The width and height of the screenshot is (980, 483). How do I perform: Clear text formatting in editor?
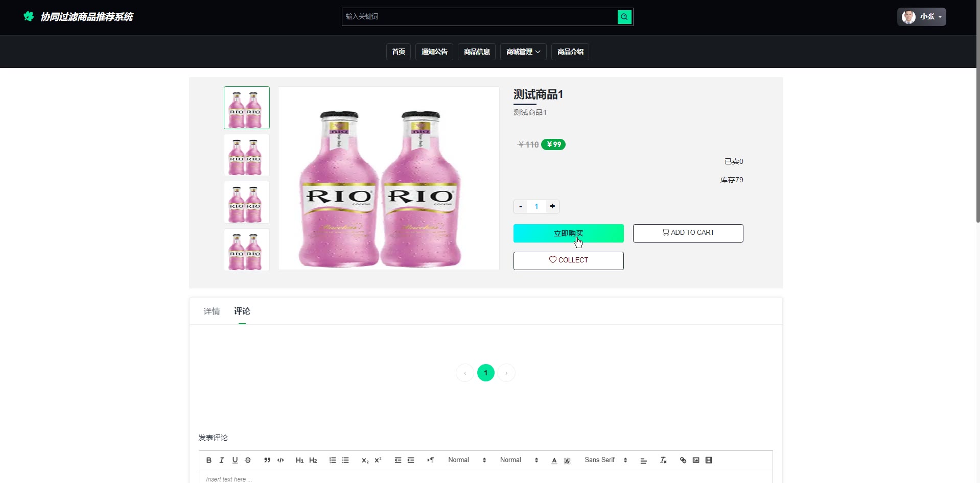(x=663, y=460)
